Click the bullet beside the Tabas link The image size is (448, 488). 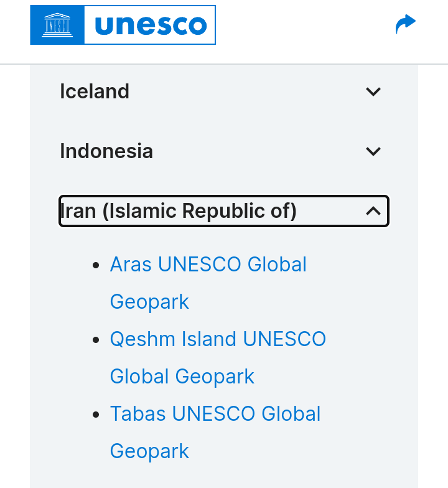point(96,415)
